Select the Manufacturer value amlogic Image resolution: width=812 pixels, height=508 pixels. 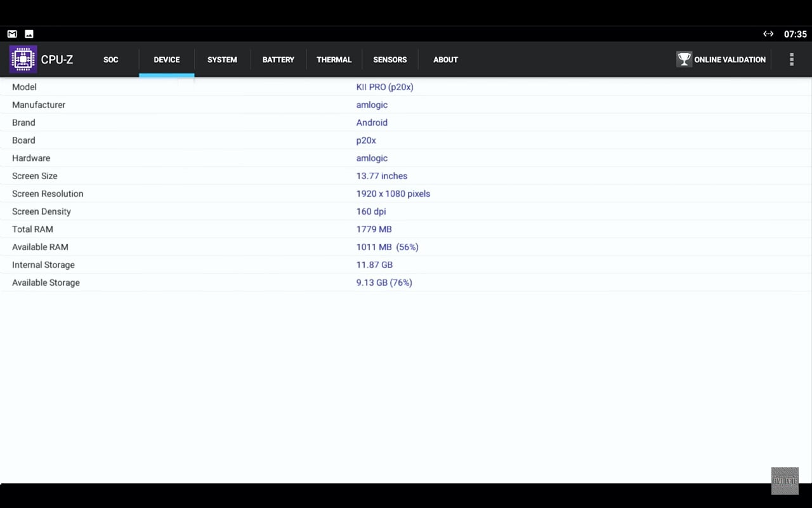[x=372, y=105]
